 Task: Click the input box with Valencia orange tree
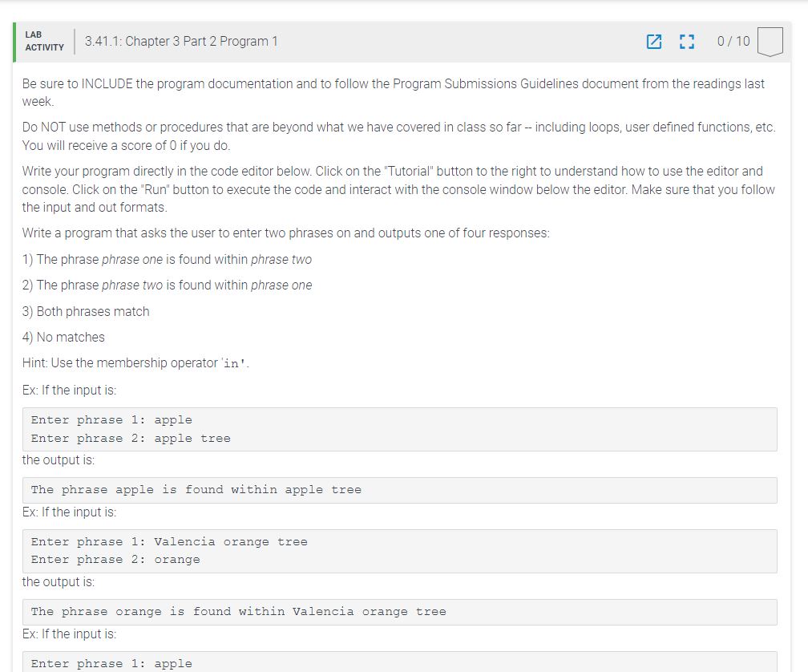(399, 551)
